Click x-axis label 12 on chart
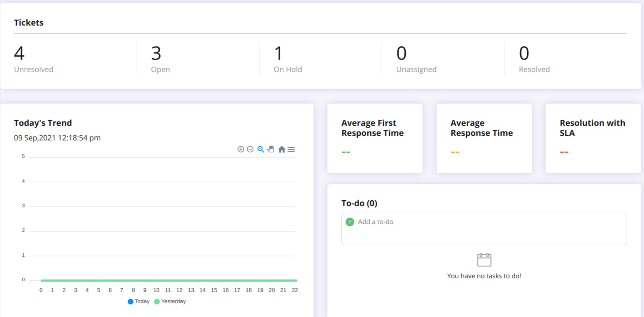 [x=179, y=290]
